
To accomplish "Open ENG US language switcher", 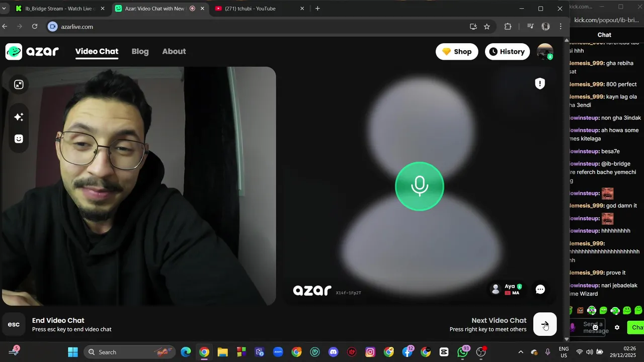I will [x=563, y=352].
